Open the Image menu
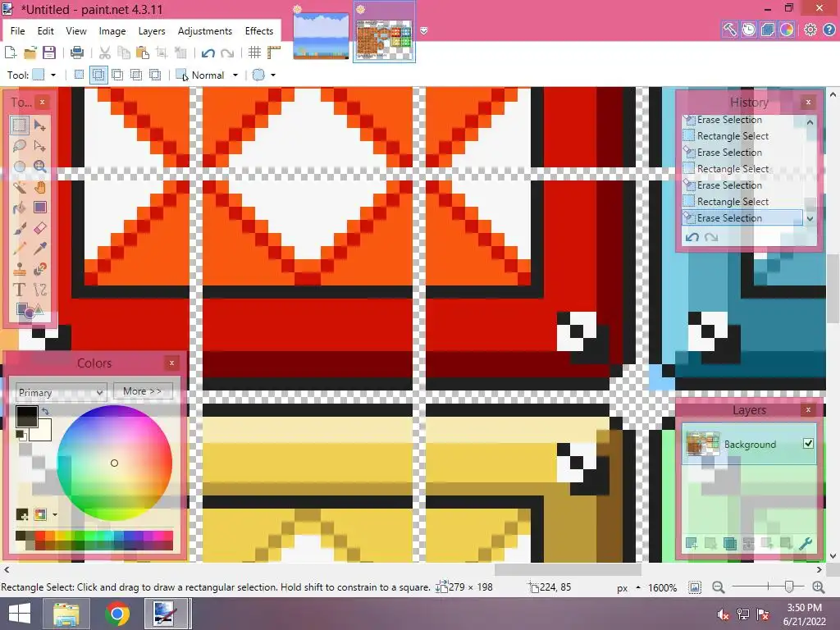840x630 pixels. 112,31
